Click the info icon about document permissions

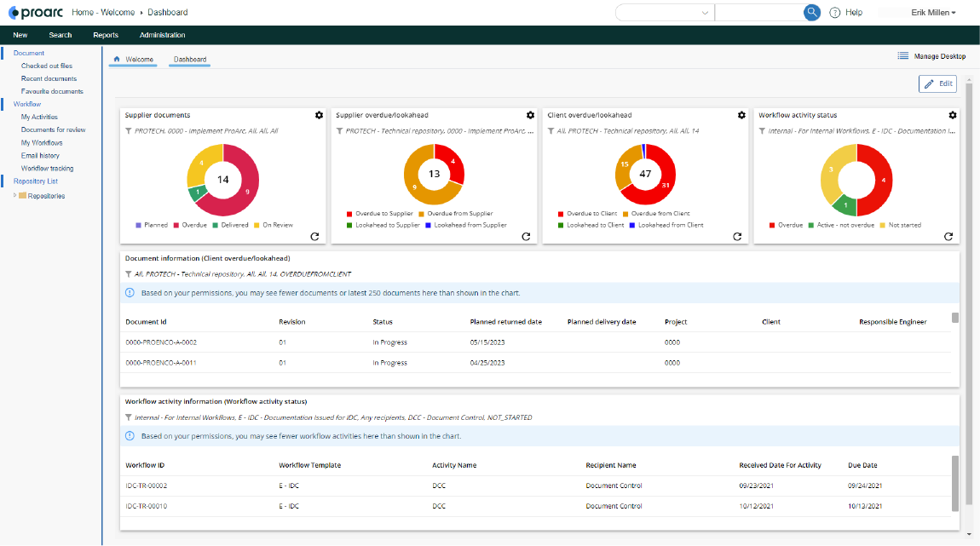pos(130,292)
